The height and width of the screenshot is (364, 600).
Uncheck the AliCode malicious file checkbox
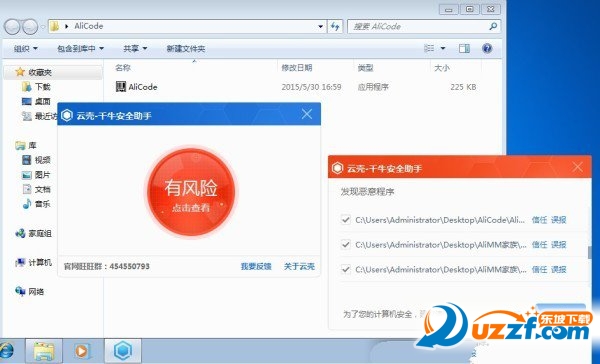click(x=346, y=220)
